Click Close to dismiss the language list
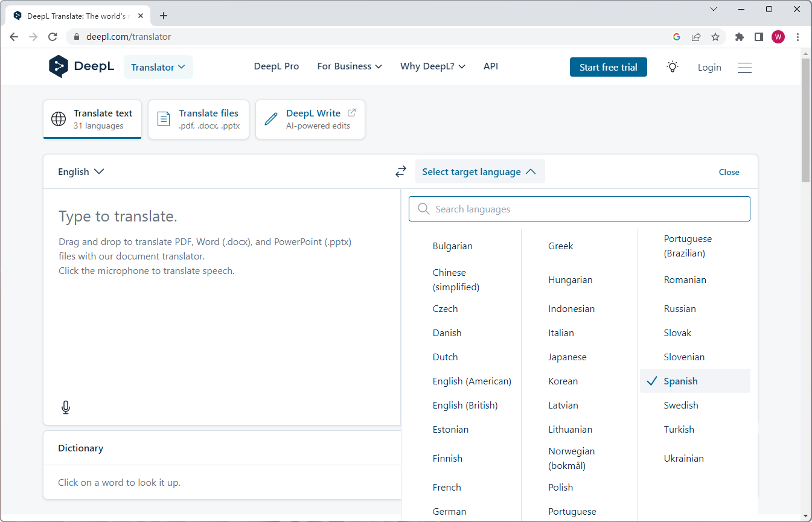 click(729, 172)
